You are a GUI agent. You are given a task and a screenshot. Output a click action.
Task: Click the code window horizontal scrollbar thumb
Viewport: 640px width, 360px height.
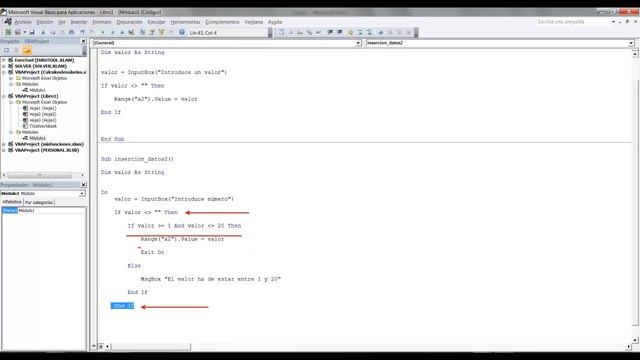pos(151,347)
